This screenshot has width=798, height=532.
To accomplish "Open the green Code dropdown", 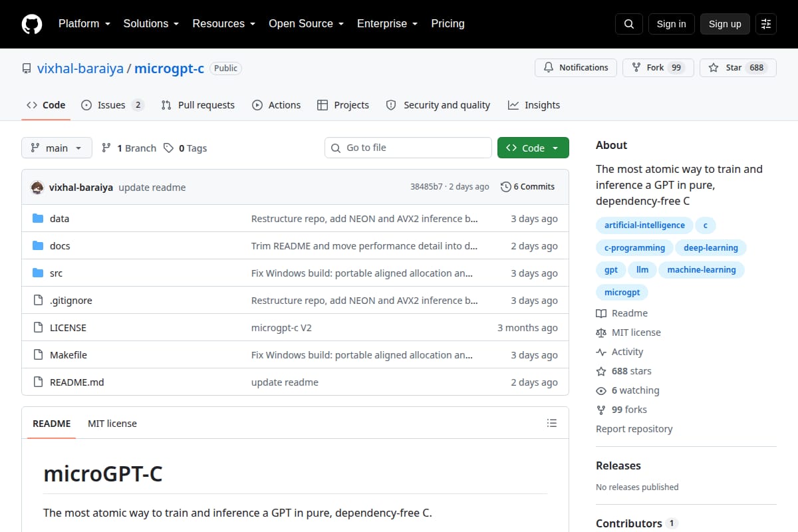I will 533,148.
